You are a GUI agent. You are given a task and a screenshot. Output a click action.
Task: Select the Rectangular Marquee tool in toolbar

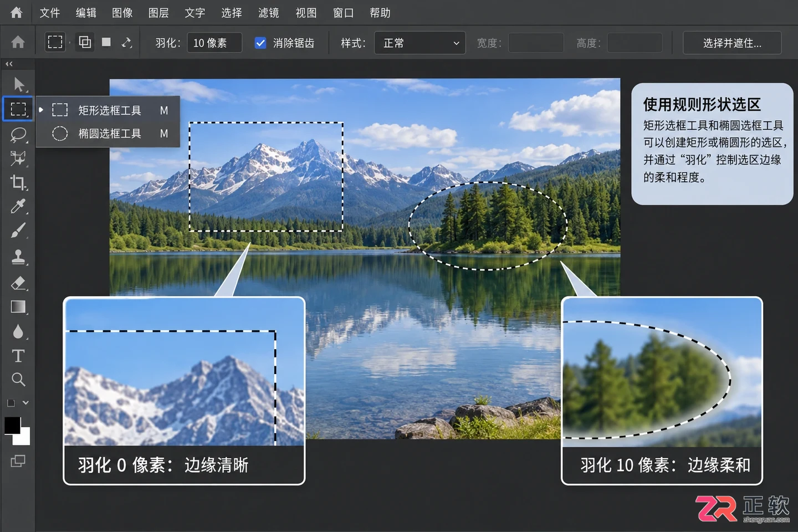(18, 109)
